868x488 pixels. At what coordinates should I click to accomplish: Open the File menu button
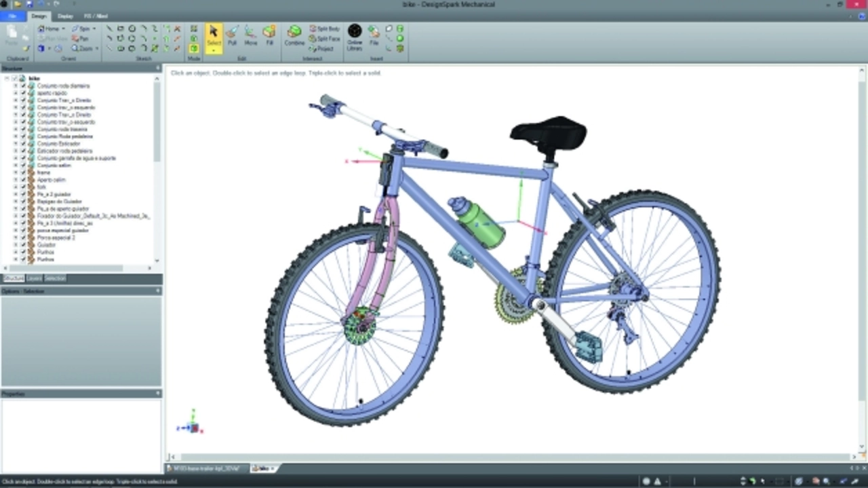[13, 16]
